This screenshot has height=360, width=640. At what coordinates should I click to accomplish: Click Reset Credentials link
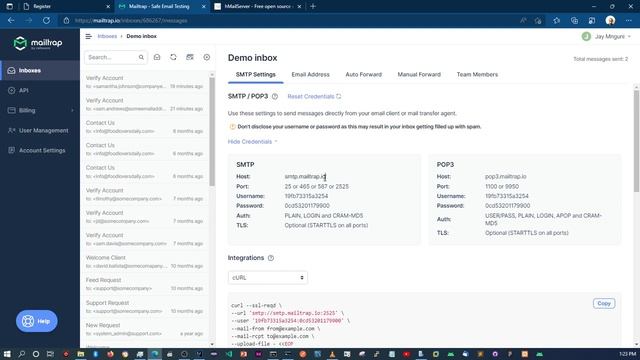tap(314, 97)
